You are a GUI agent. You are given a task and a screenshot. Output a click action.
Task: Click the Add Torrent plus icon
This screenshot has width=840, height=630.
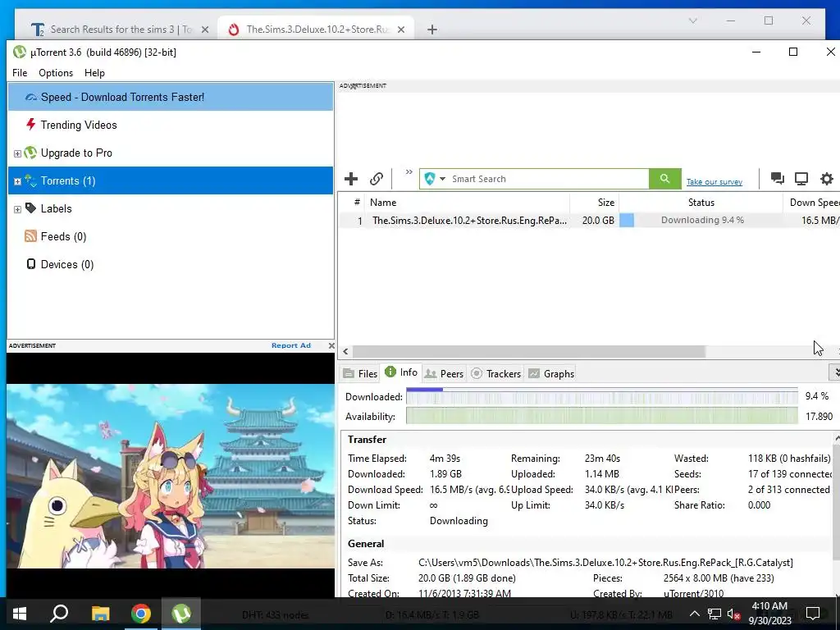[x=351, y=178]
